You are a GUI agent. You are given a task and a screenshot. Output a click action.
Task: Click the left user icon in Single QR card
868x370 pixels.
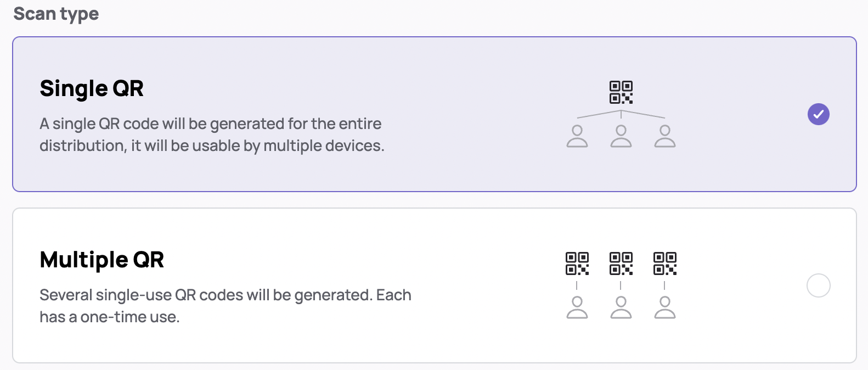(x=577, y=136)
